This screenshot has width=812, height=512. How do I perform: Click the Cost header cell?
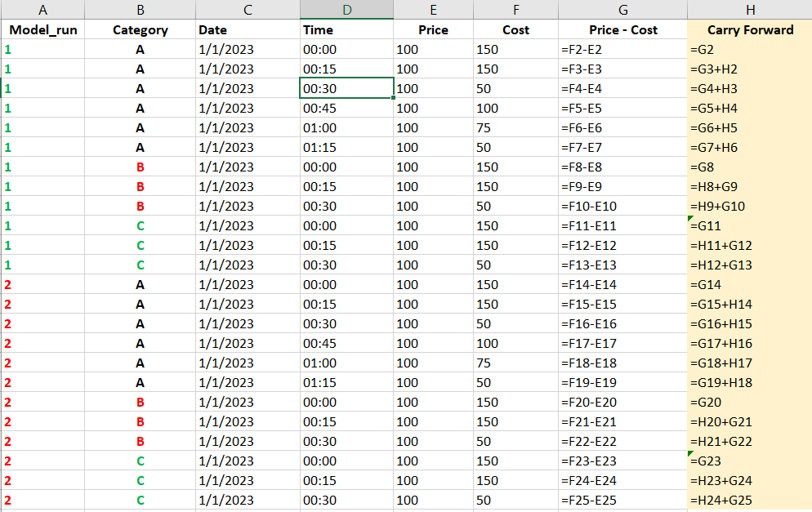coord(515,30)
